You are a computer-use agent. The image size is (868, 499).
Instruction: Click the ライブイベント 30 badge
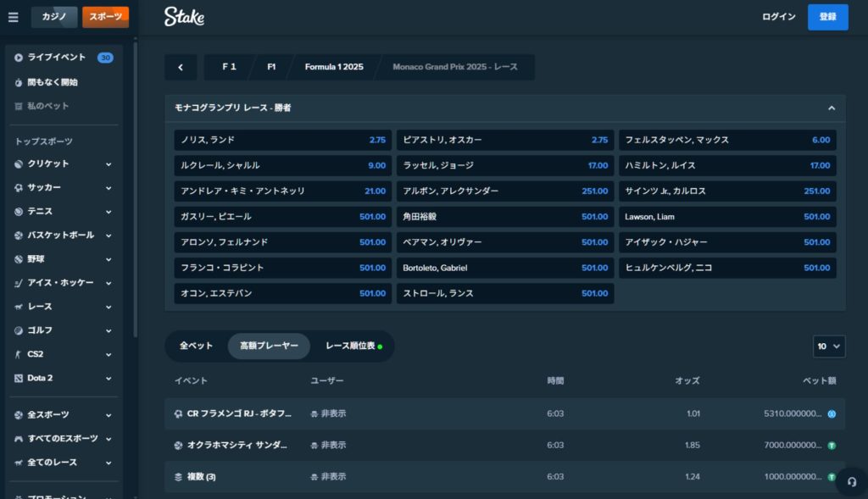click(105, 58)
